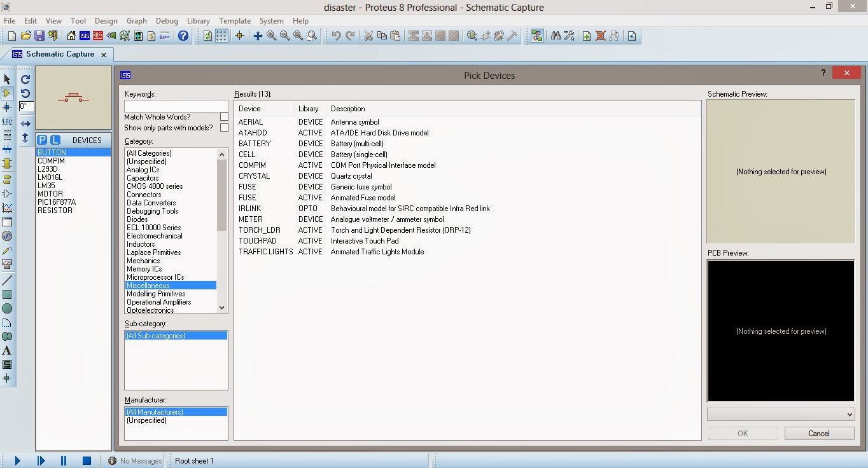Select the CRYSTAL device row

(468, 176)
